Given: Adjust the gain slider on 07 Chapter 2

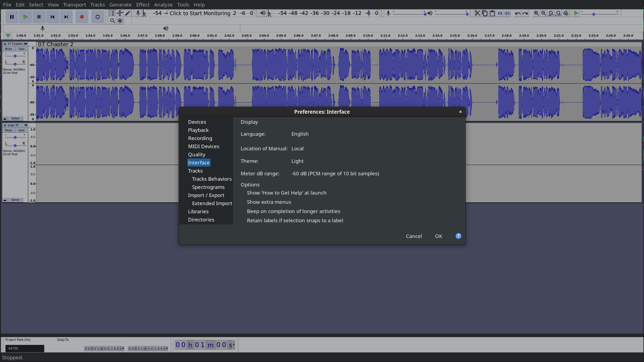Looking at the screenshot, I should pos(15,55).
